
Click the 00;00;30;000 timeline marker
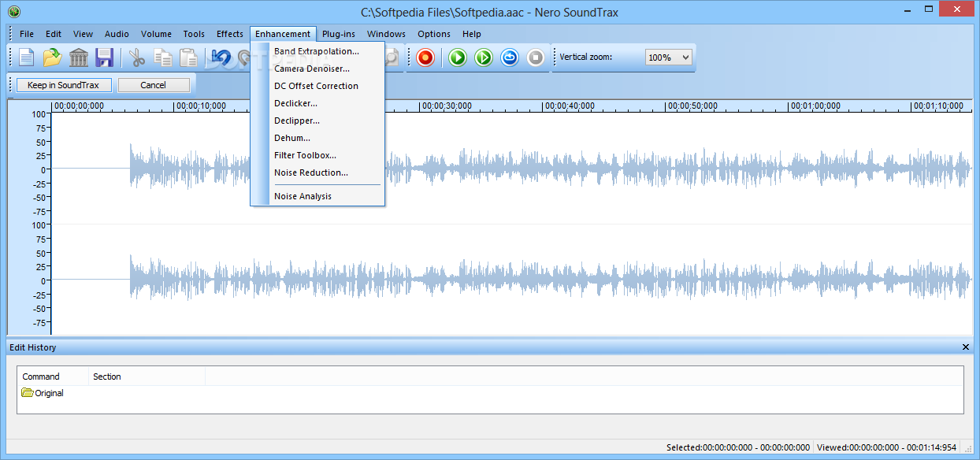point(445,106)
